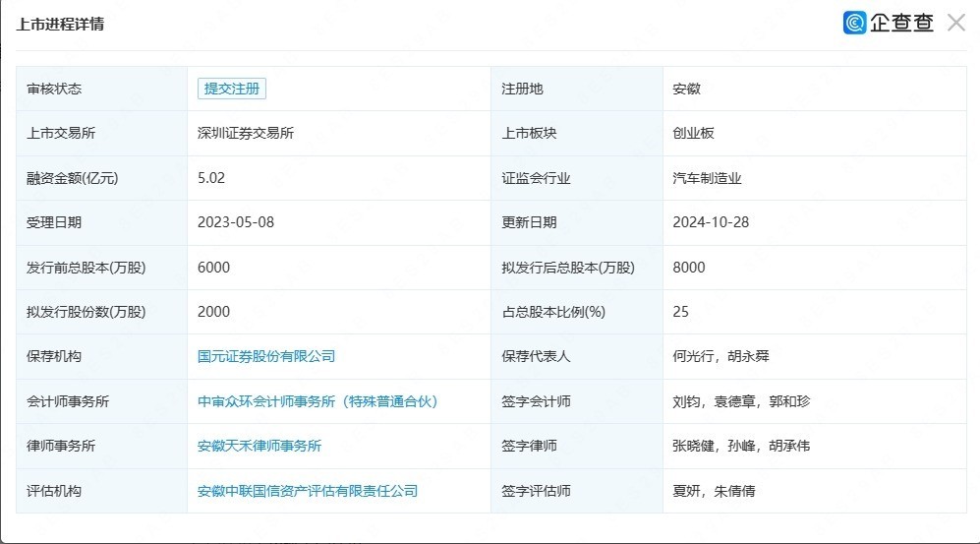Click the 更新日期 label
This screenshot has width=980, height=544.
tap(529, 222)
